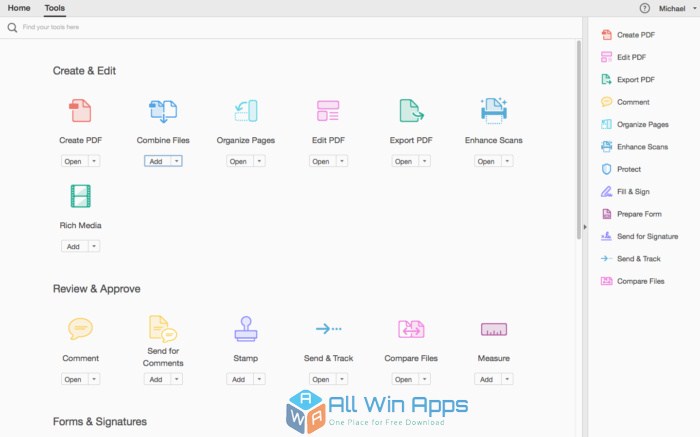The width and height of the screenshot is (700, 437).
Task: Click the Add button under Combine Files
Action: 157,161
